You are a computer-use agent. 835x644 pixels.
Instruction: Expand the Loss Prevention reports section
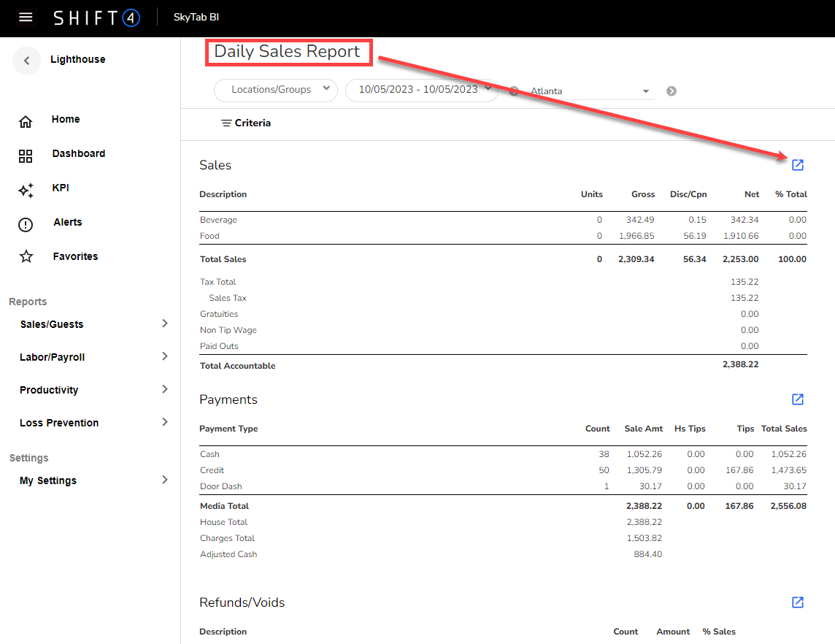coord(93,423)
